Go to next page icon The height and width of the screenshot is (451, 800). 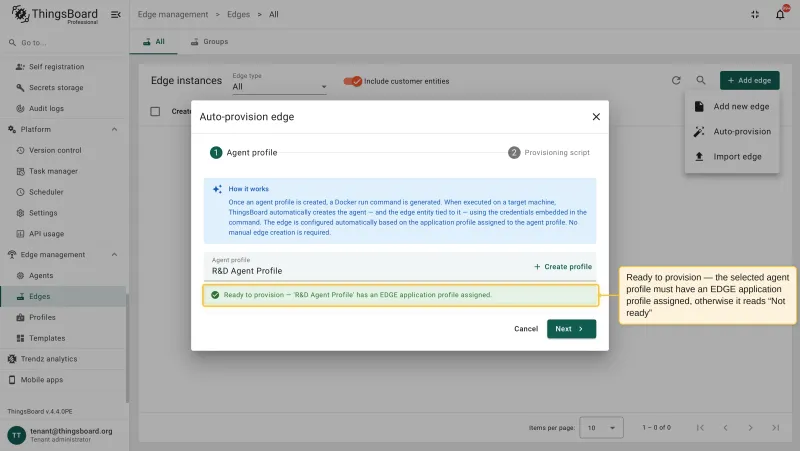click(x=750, y=428)
